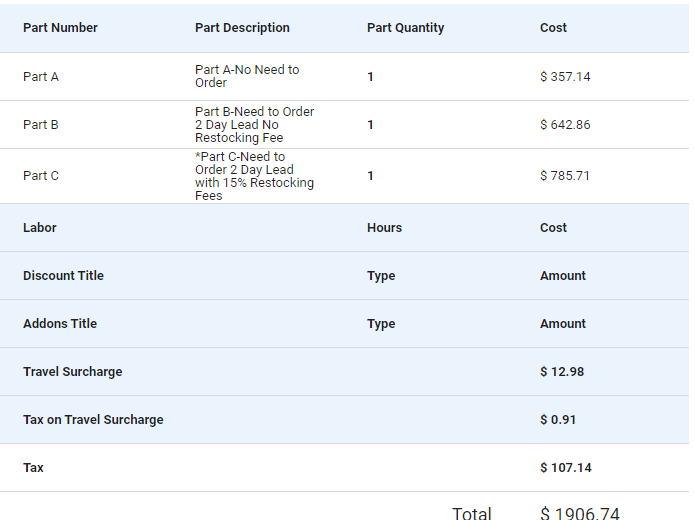695x520 pixels.
Task: Click the Part Quantity column header
Action: [406, 27]
